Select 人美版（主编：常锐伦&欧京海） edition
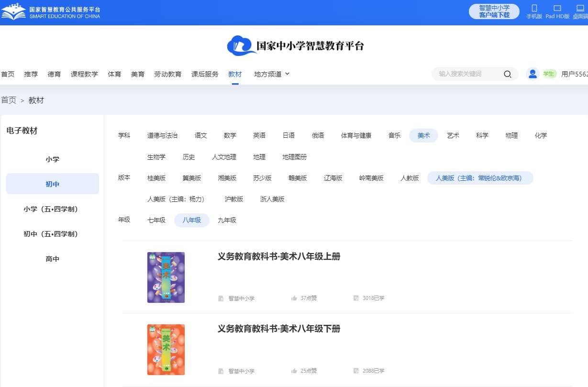This screenshot has width=588, height=387. (480, 178)
